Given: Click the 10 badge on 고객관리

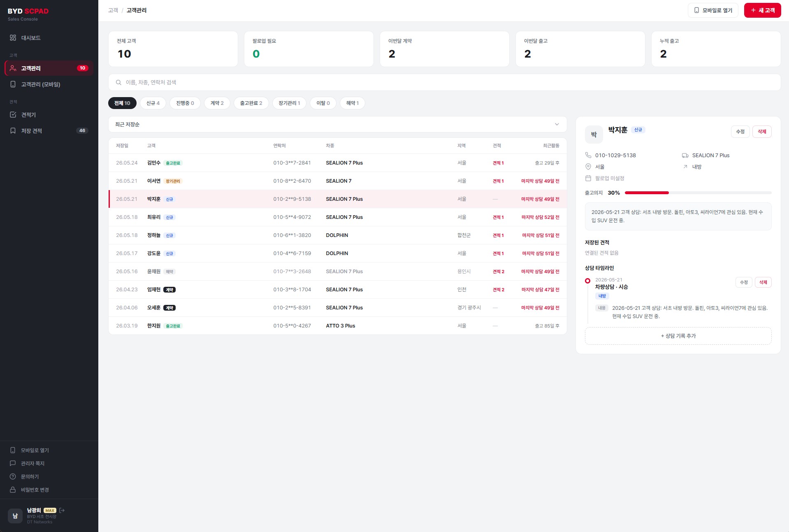Looking at the screenshot, I should tap(82, 68).
